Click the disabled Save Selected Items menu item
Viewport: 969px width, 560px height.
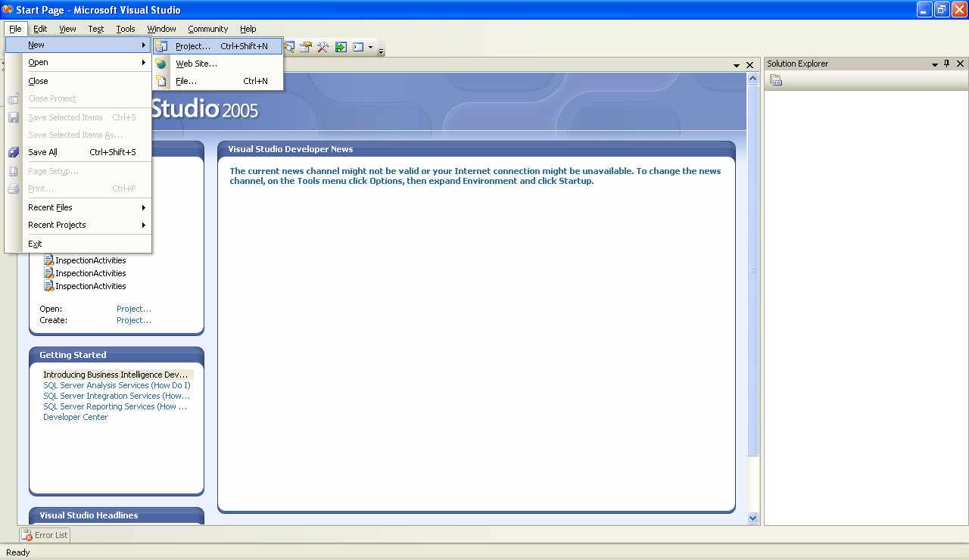[x=78, y=117]
